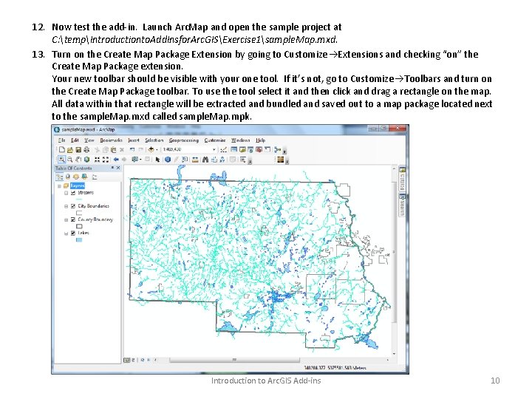
Task: Open the Geoprocessing menu
Action: coord(183,140)
